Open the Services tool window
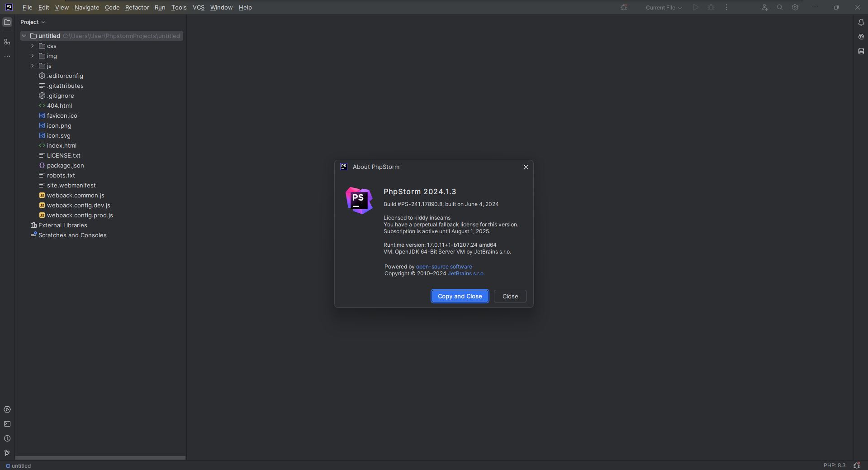 7,409
